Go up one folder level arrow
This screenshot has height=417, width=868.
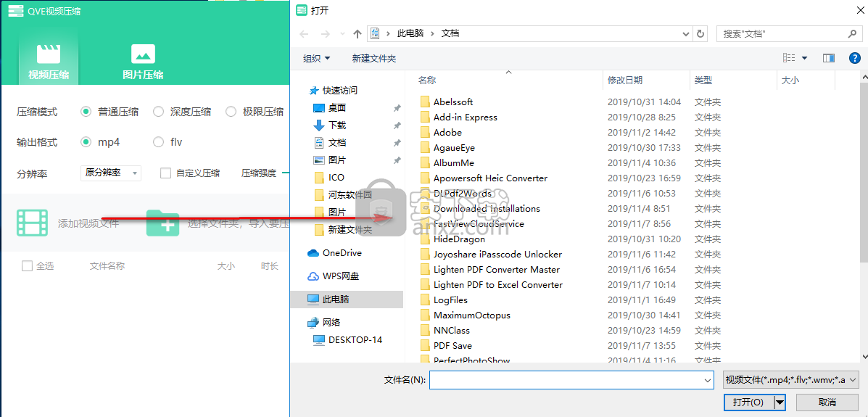(x=357, y=34)
